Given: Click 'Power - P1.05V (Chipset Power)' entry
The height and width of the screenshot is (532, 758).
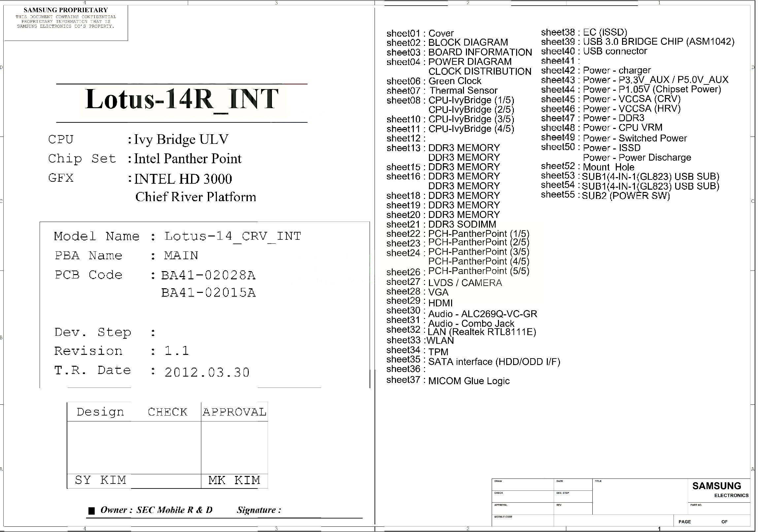Looking at the screenshot, I should coord(652,89).
